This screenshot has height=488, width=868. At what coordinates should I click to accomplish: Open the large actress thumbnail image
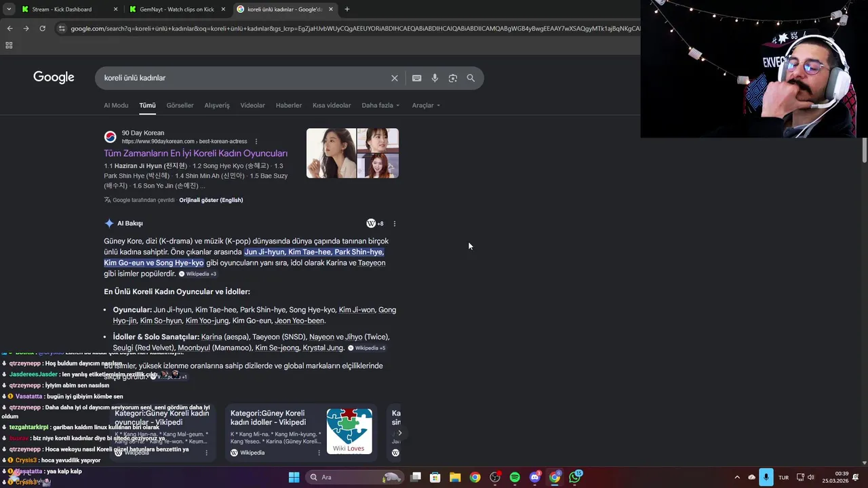(331, 153)
